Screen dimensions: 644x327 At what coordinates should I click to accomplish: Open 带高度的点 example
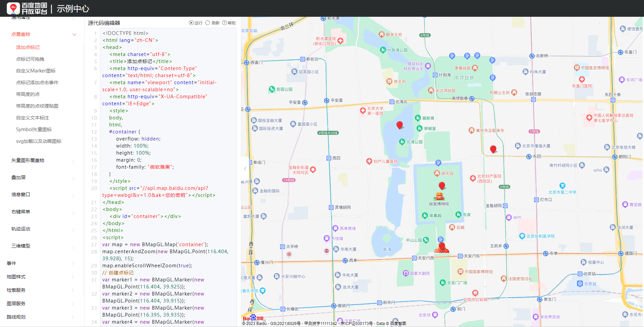(x=28, y=94)
